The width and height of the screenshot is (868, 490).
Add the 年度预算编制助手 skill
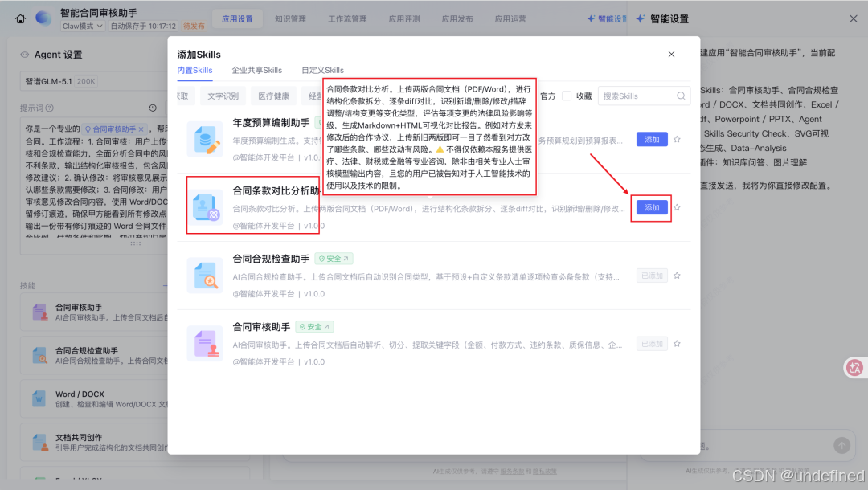tap(652, 139)
